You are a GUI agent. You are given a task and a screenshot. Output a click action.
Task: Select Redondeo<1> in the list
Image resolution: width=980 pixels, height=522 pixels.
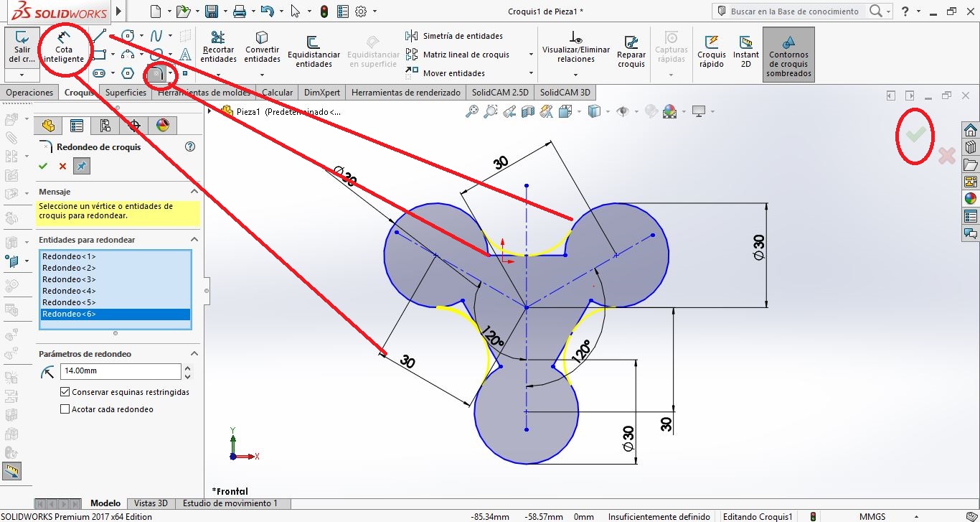click(115, 256)
